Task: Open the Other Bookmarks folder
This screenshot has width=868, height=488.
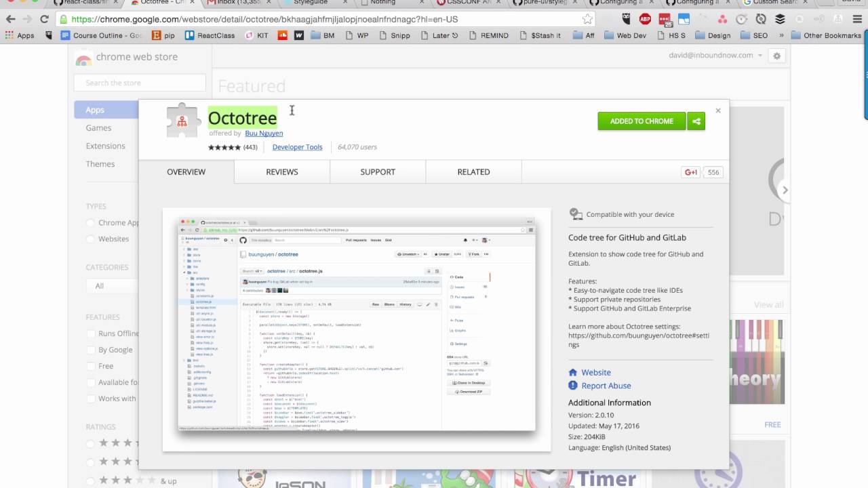Action: click(x=826, y=35)
